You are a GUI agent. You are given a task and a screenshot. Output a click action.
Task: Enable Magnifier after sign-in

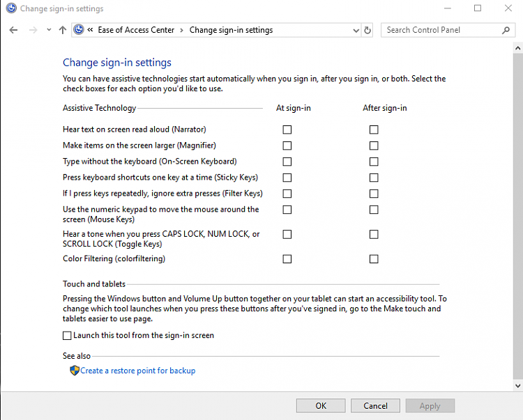click(374, 146)
